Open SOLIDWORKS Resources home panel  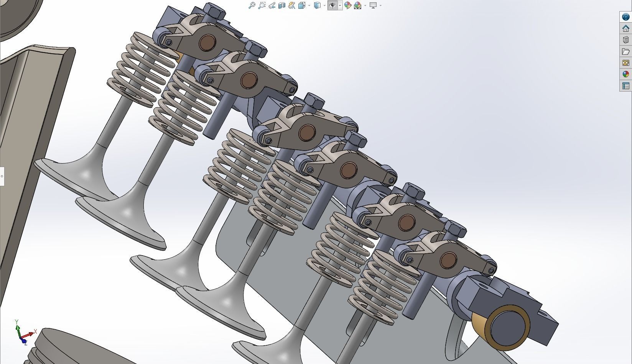[x=625, y=28]
